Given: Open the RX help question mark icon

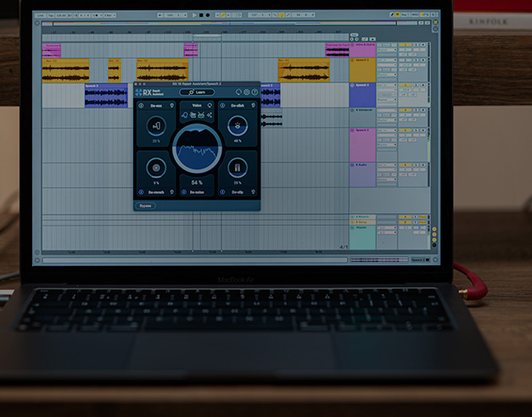Looking at the screenshot, I should point(255,92).
